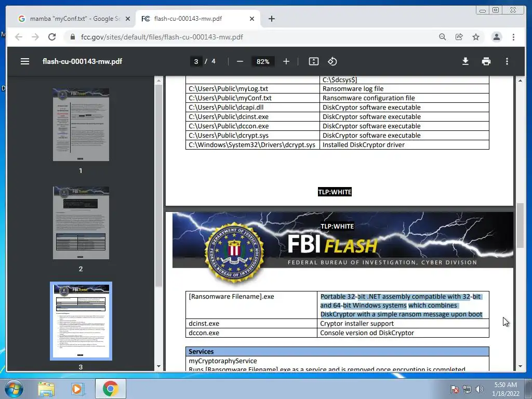Open page 1 thumbnail
This screenshot has height=399, width=532.
pos(81,125)
